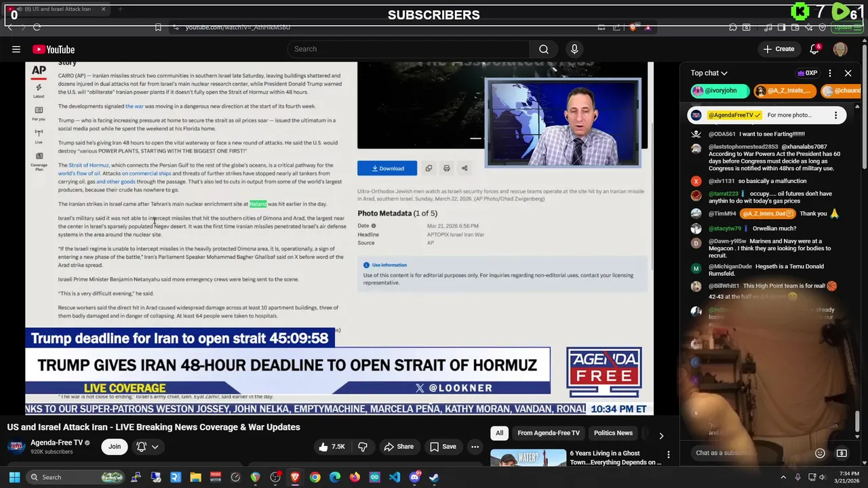The image size is (868, 488).
Task: Click the Windows taskbar search box
Action: pyautogui.click(x=75, y=477)
